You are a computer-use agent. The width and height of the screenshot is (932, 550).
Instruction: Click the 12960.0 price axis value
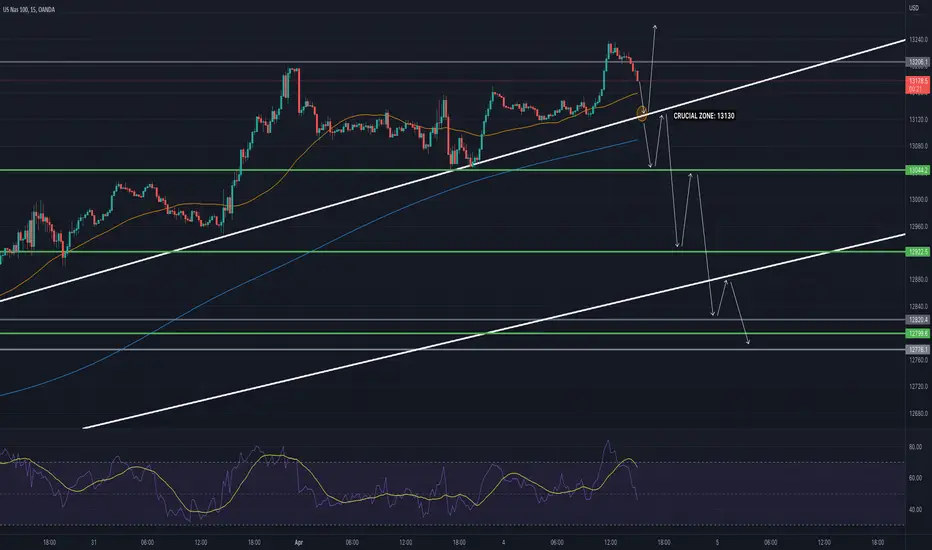918,227
